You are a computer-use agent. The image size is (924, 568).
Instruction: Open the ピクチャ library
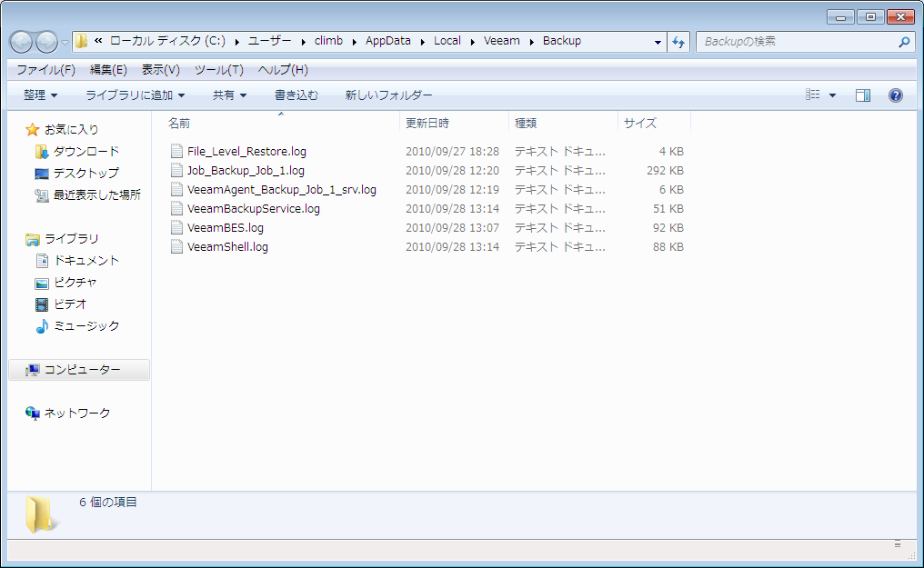coord(75,282)
